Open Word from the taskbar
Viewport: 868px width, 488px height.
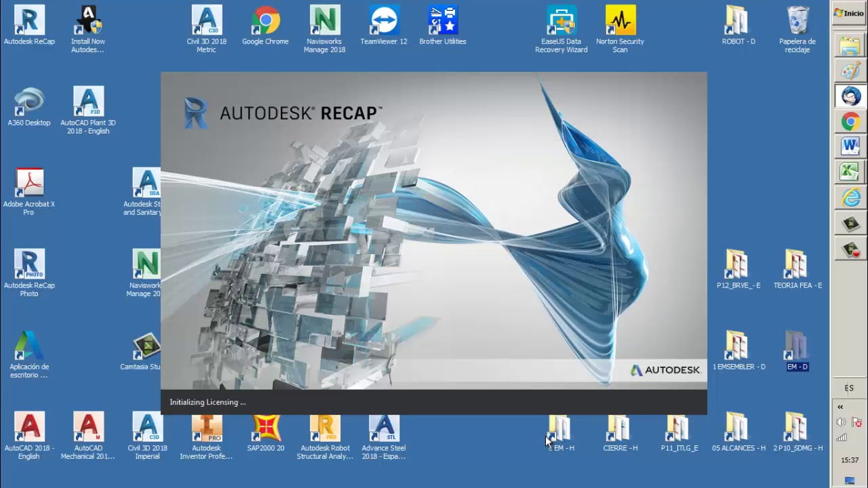click(x=850, y=146)
